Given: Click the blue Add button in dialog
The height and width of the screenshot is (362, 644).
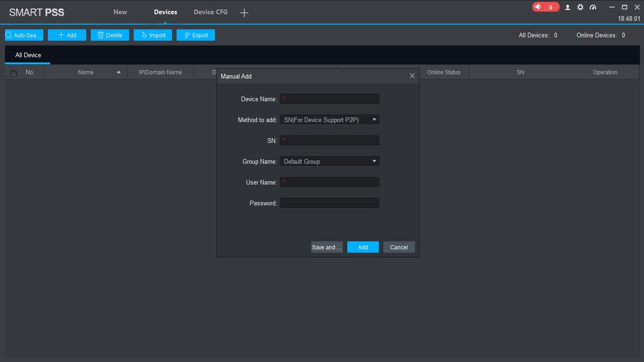Looking at the screenshot, I should (x=363, y=247).
